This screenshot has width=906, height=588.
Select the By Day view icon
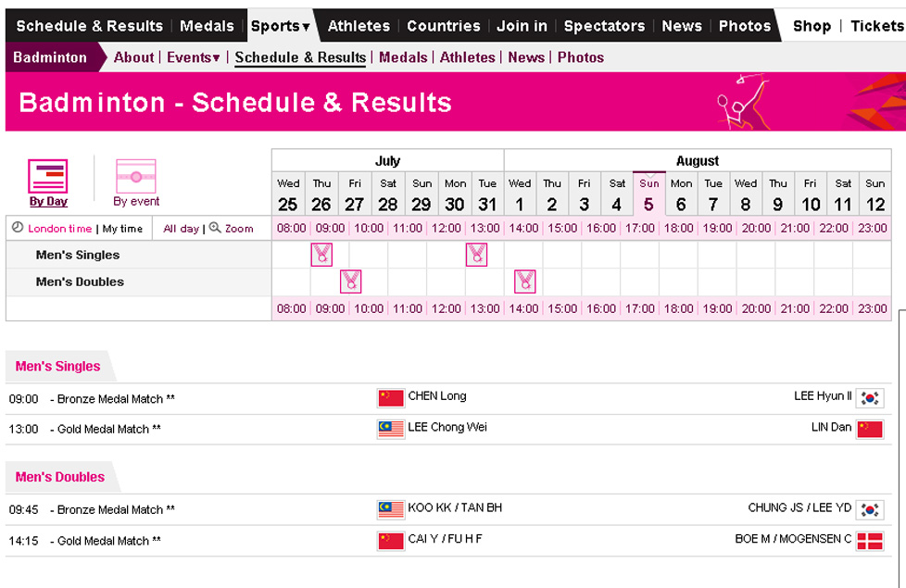coord(48,176)
